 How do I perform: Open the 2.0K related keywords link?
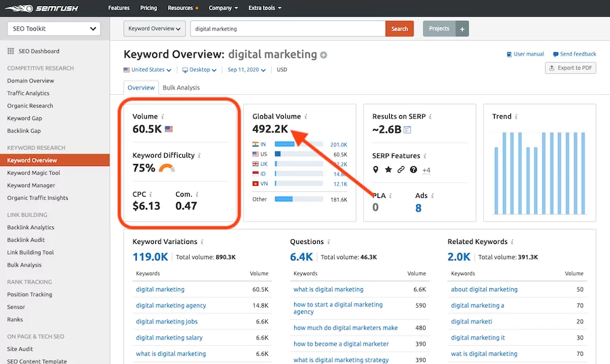[x=459, y=257]
